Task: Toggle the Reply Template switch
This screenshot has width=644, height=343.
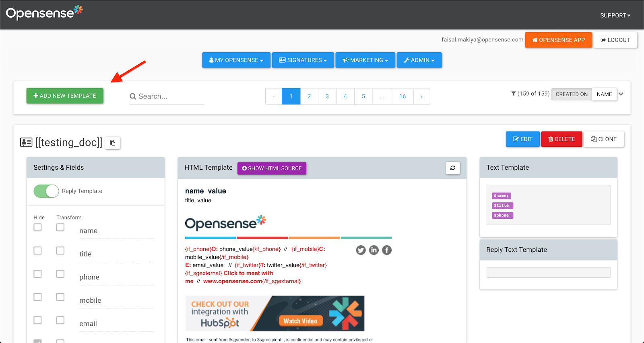Action: 46,191
